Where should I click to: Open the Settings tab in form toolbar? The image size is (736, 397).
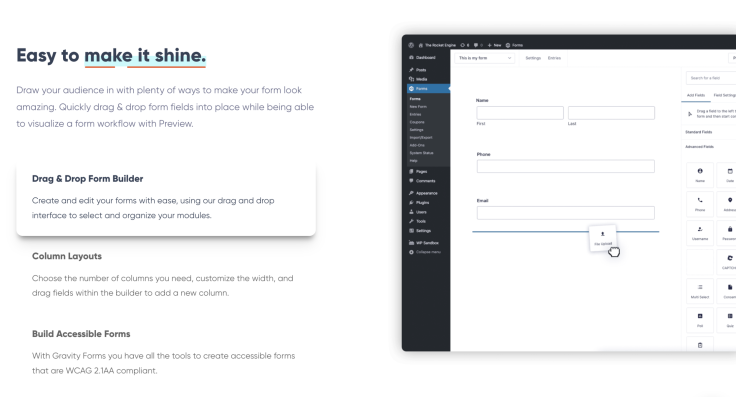(x=533, y=58)
